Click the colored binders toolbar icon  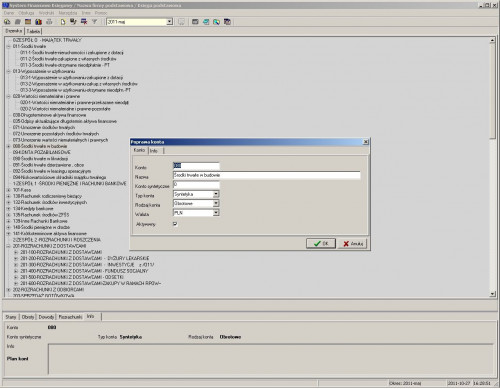39,22
